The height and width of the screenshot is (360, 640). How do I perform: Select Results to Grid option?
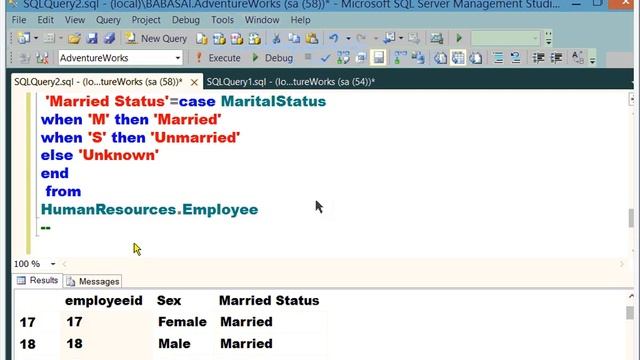[458, 58]
